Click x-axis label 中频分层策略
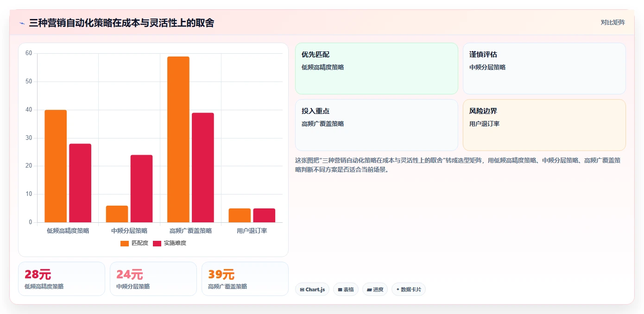The height and width of the screenshot is (314, 644). (x=129, y=231)
